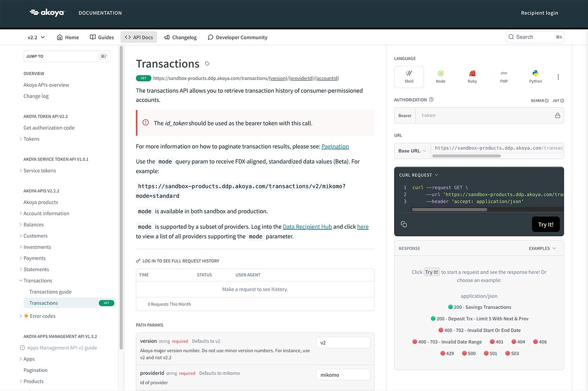588x391 pixels.
Task: Open the Data Recipient Hub link
Action: 307,226
